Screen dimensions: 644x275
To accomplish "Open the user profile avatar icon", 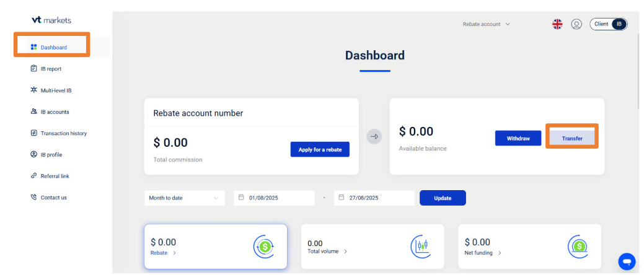I will point(576,24).
